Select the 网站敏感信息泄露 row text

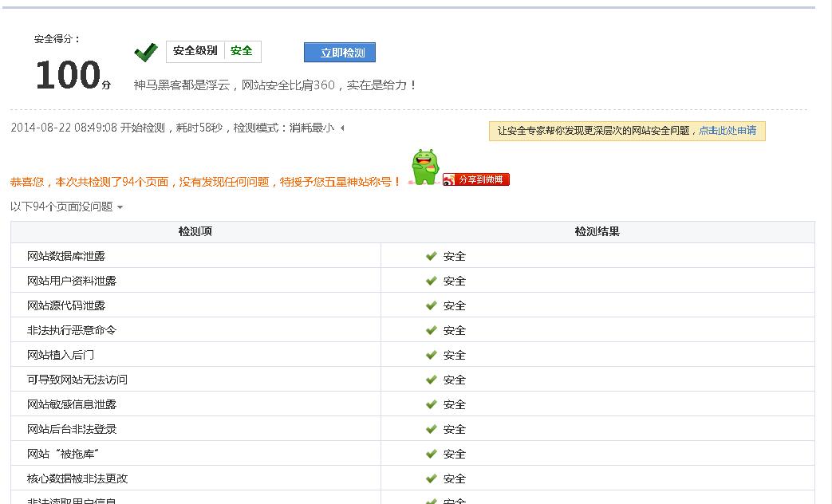(x=72, y=404)
